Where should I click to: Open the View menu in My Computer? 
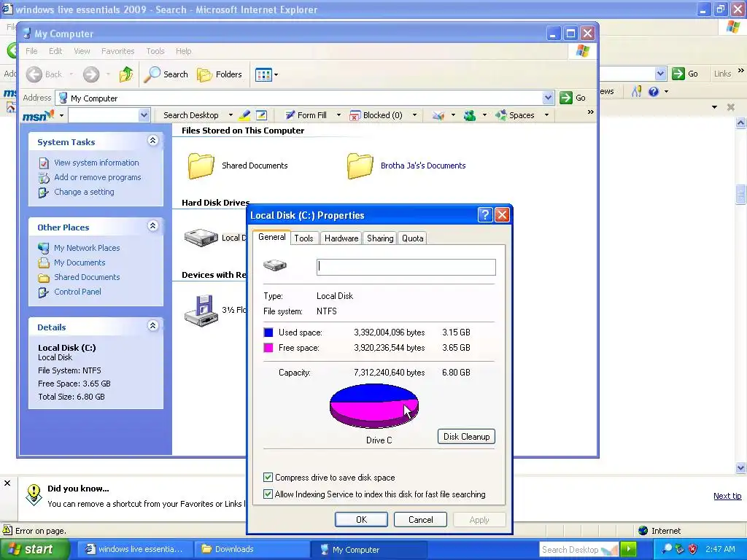(82, 51)
